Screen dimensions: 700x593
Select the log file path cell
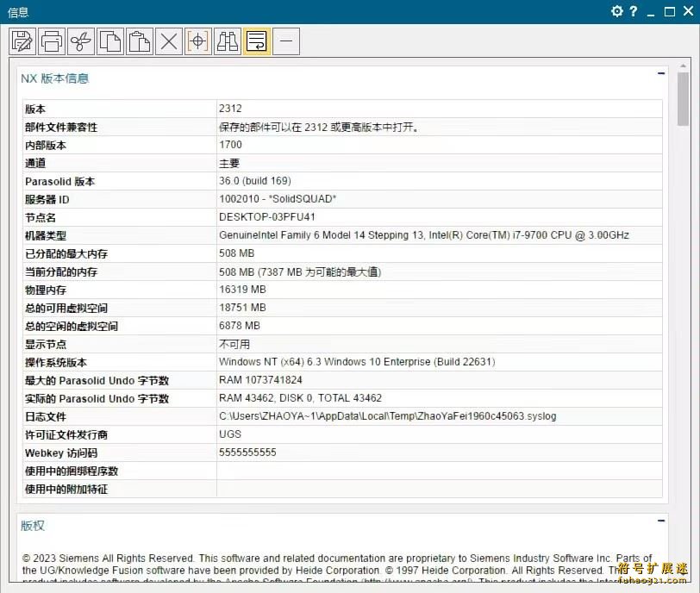point(388,416)
